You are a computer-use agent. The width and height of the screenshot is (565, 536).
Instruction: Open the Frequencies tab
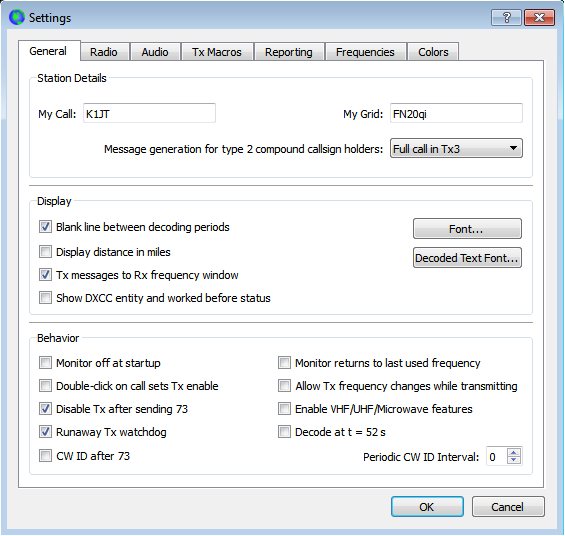point(365,52)
